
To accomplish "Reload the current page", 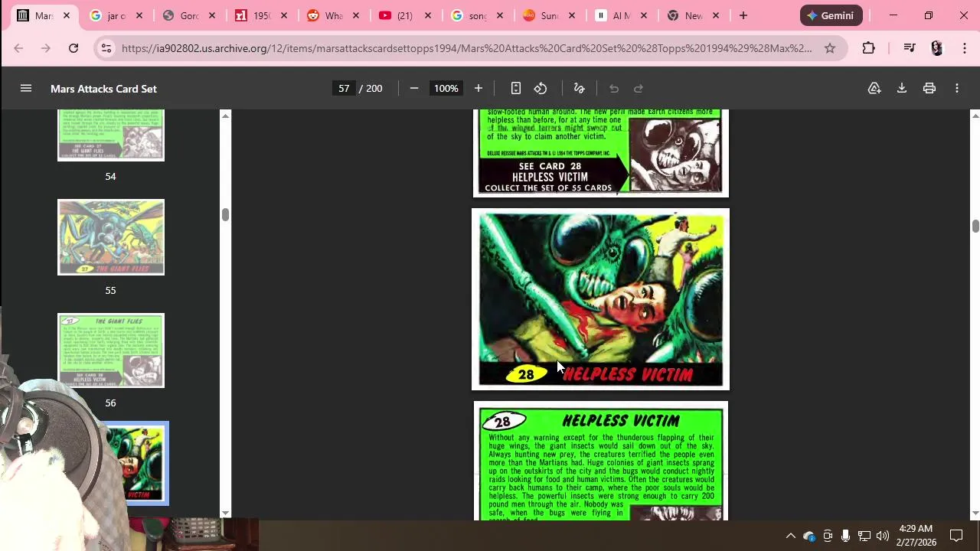I will [73, 48].
